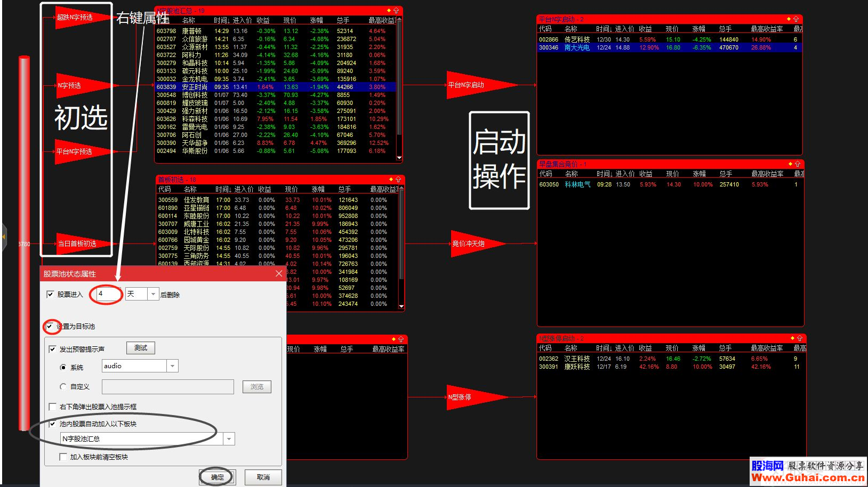The width and height of the screenshot is (868, 487).
Task: Click 首板初选 vertical scrollbar thumb
Action: point(401,234)
